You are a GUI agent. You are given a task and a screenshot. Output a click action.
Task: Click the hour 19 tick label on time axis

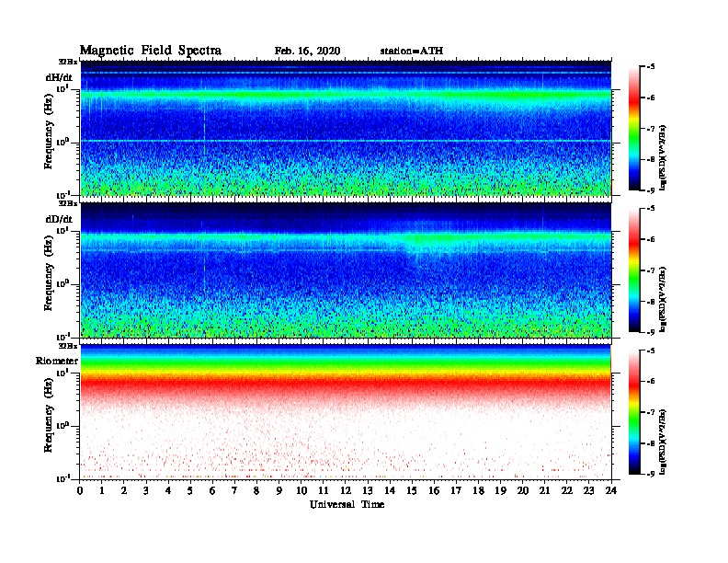(x=500, y=490)
